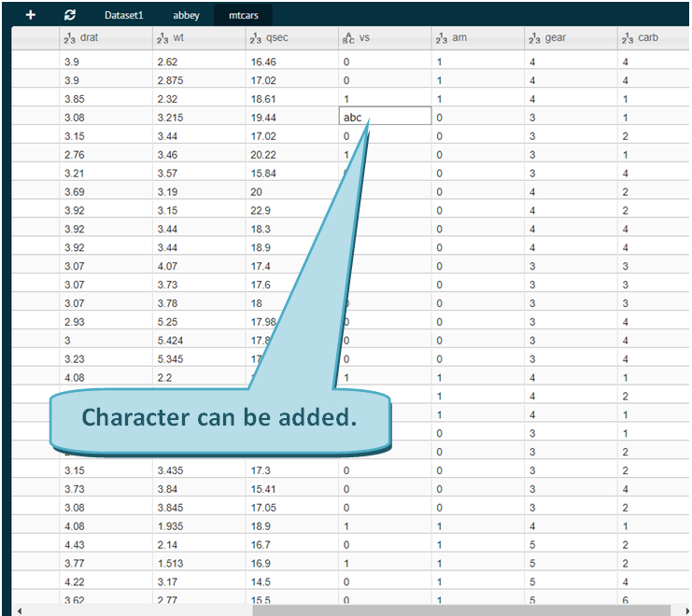The width and height of the screenshot is (692, 616).
Task: Select the wt cell 1.935
Action: pyautogui.click(x=199, y=526)
